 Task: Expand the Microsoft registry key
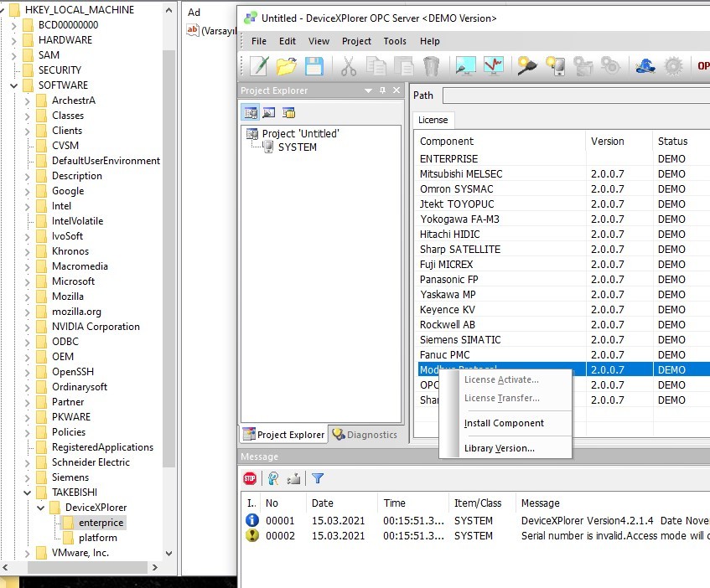27,281
